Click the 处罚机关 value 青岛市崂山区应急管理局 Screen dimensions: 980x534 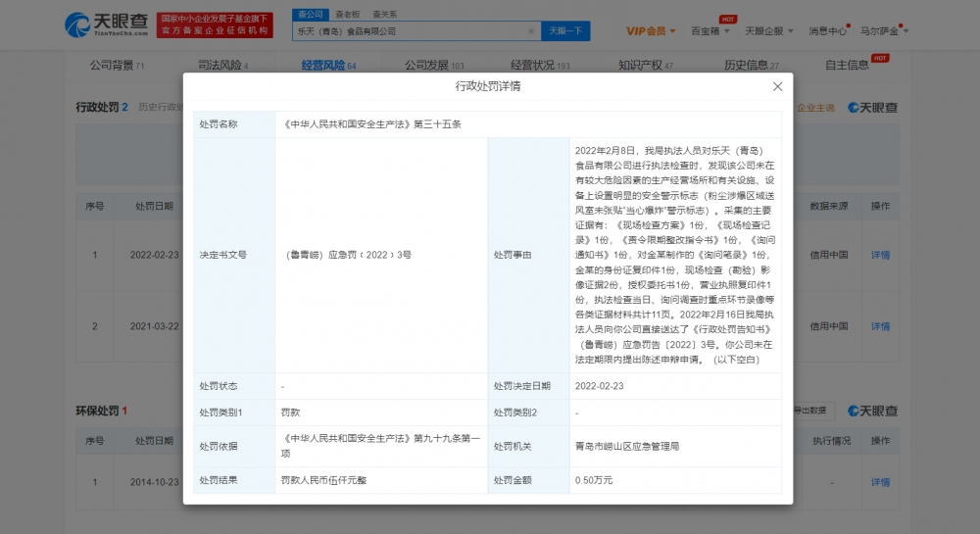627,446
